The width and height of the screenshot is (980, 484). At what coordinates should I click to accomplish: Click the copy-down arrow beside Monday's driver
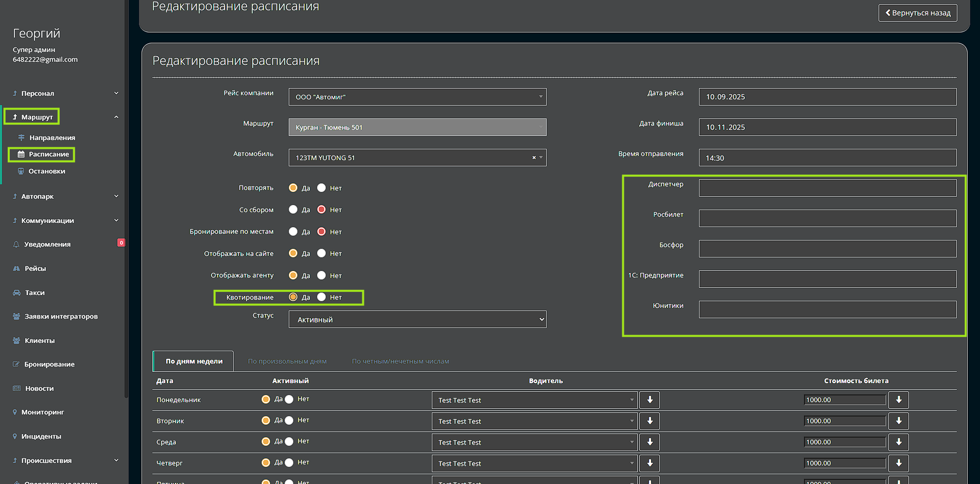(x=650, y=400)
